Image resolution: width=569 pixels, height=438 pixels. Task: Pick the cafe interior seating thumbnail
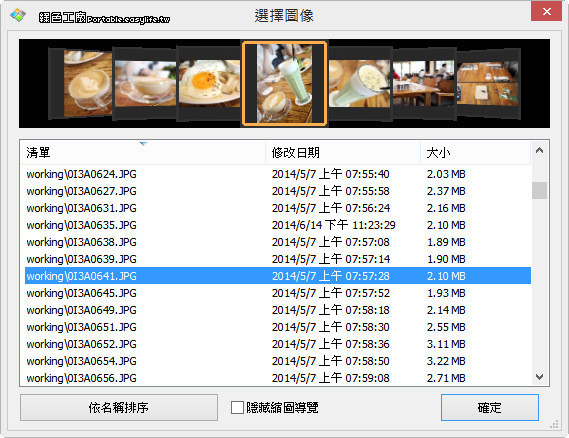424,83
